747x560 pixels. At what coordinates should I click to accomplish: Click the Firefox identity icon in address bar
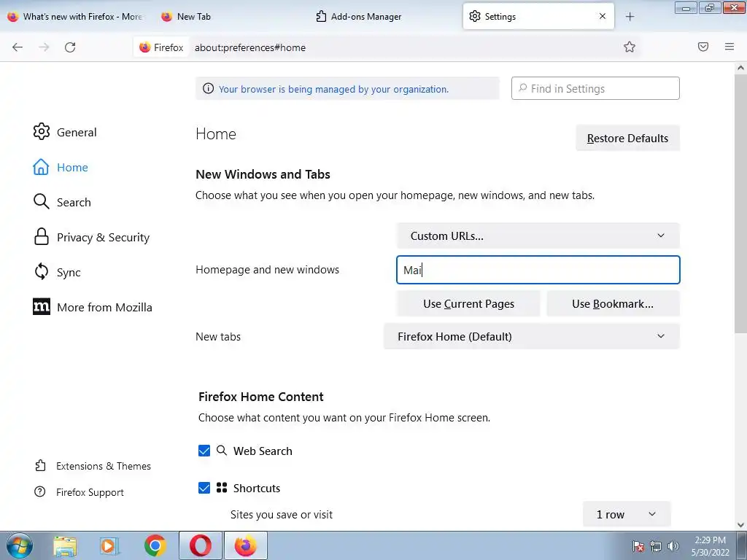click(x=145, y=47)
